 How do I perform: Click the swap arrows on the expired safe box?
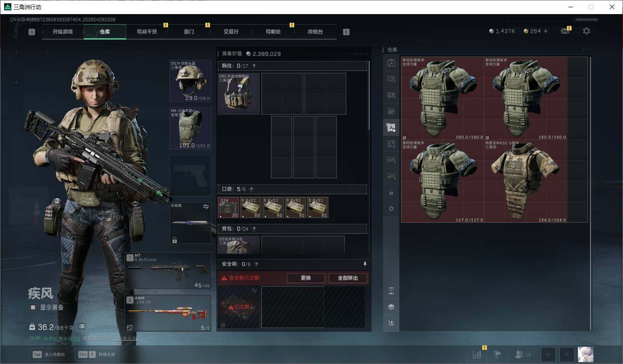tap(254, 290)
